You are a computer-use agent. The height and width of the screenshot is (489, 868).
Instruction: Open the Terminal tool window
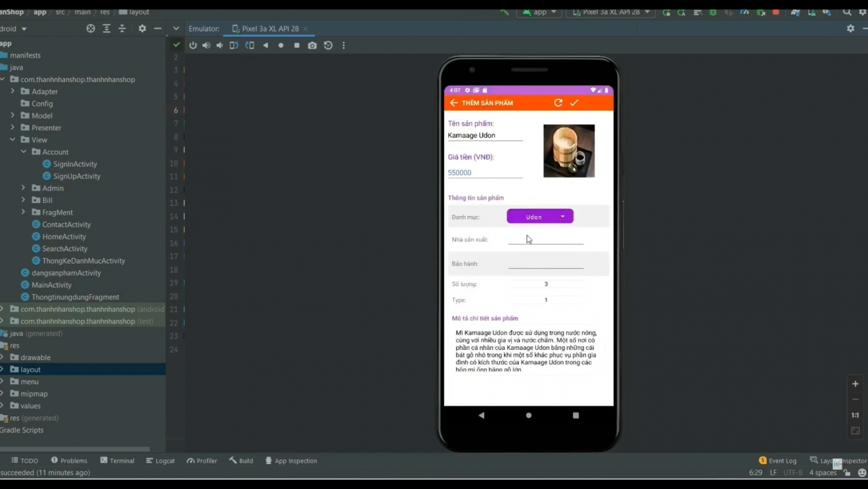(x=117, y=460)
